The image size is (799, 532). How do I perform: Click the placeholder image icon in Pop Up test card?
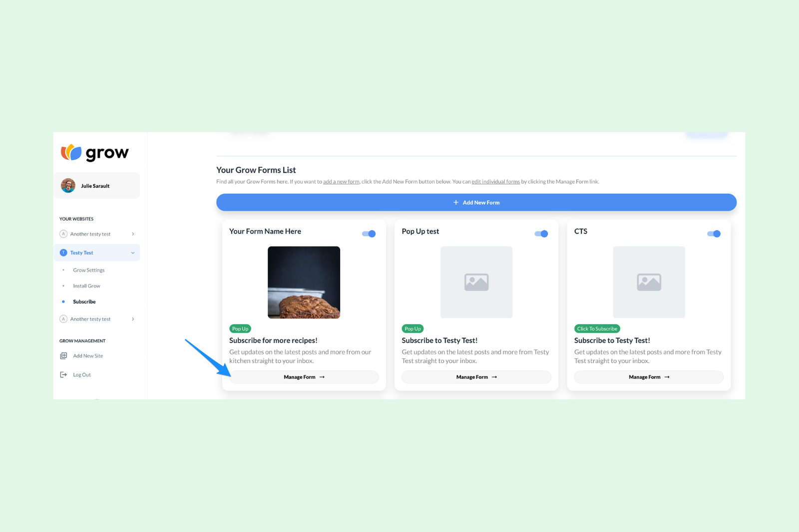click(476, 282)
